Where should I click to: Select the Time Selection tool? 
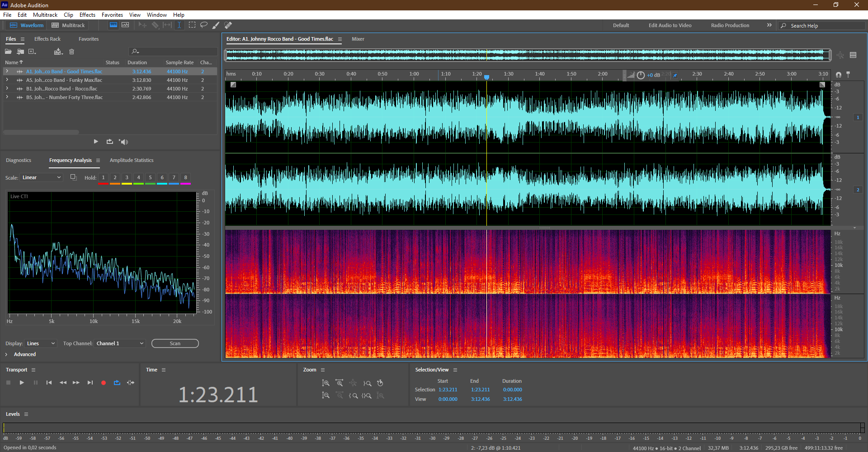(179, 25)
